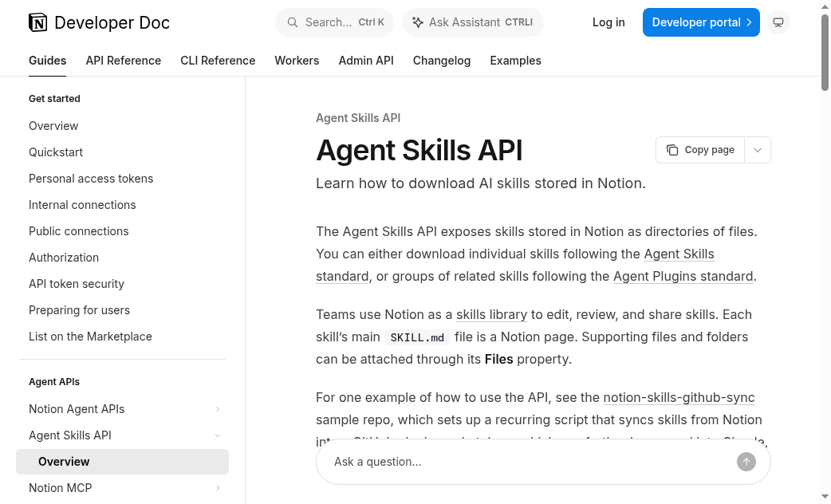Screen dimensions: 831x504
Task: Open Preparing for users page
Action: click(x=79, y=310)
